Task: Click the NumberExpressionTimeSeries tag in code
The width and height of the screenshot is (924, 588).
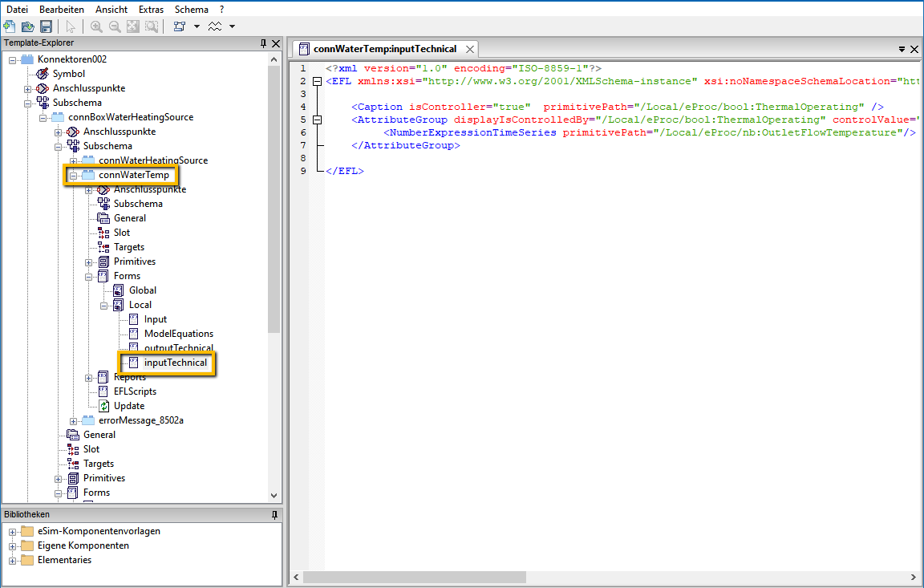Action: 473,132
